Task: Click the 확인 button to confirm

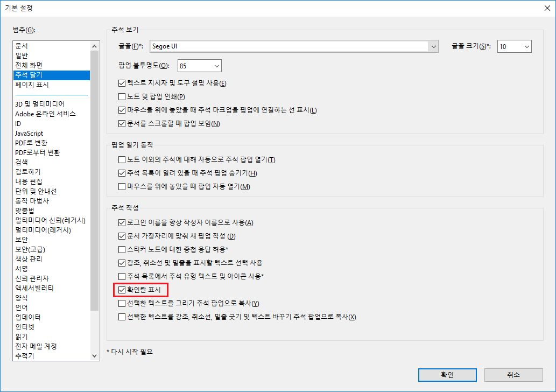Action: pyautogui.click(x=446, y=375)
